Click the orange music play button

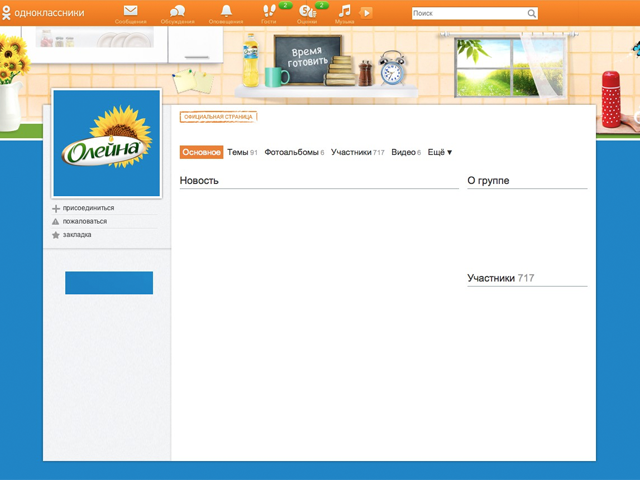[366, 13]
